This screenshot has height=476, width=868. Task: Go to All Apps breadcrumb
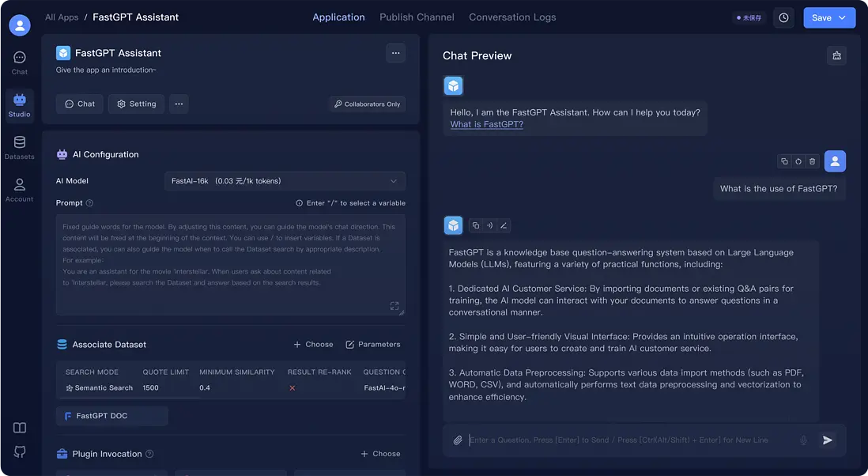tap(62, 17)
